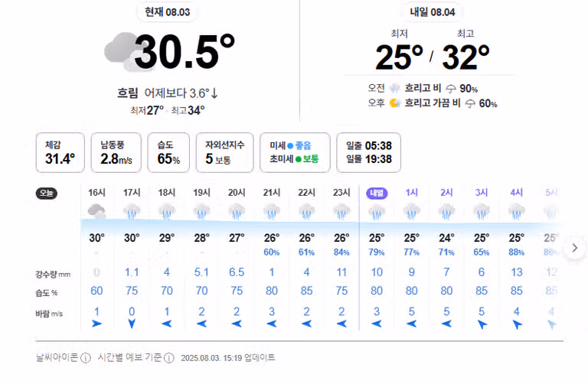Open the 일출 05:38 sunrise card
This screenshot has height=384, width=588.
(368, 152)
